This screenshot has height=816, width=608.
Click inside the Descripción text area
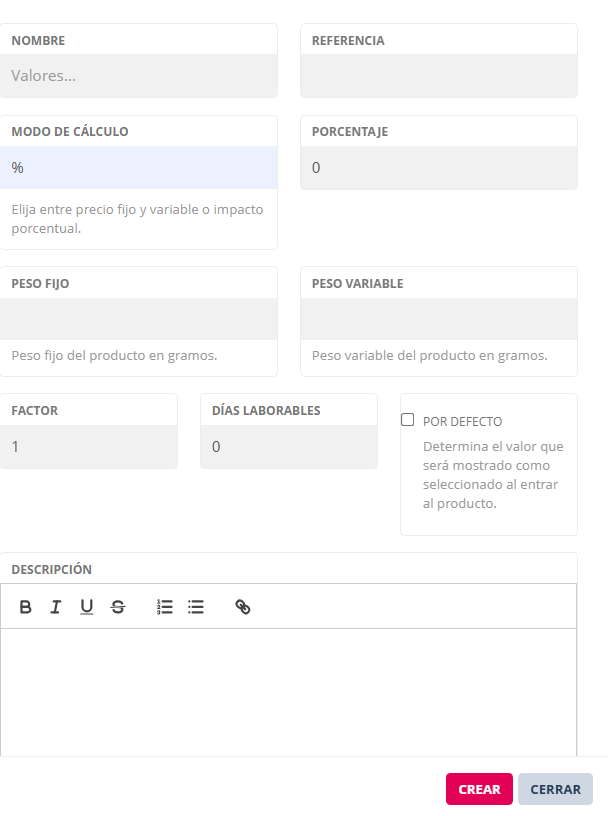[288, 690]
